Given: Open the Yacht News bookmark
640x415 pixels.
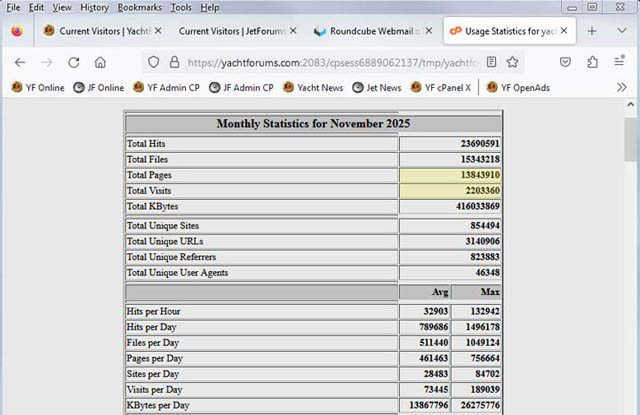Looking at the screenshot, I should pos(312,87).
